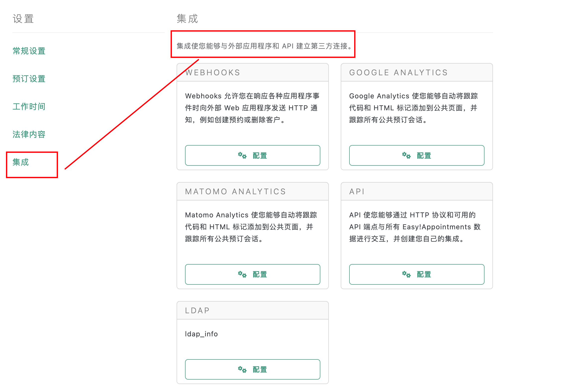
Task: Click the gears icon in API 配置 button
Action: tap(406, 274)
